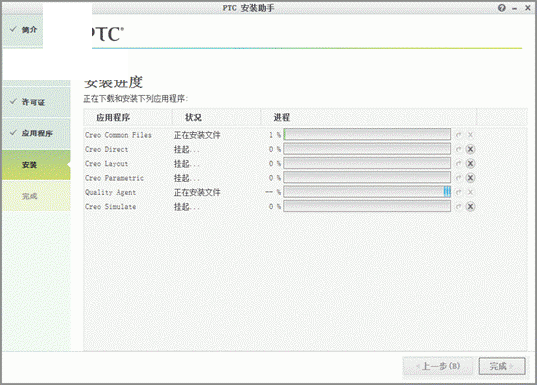Click the PTC logo
The image size is (537, 385).
coord(108,34)
